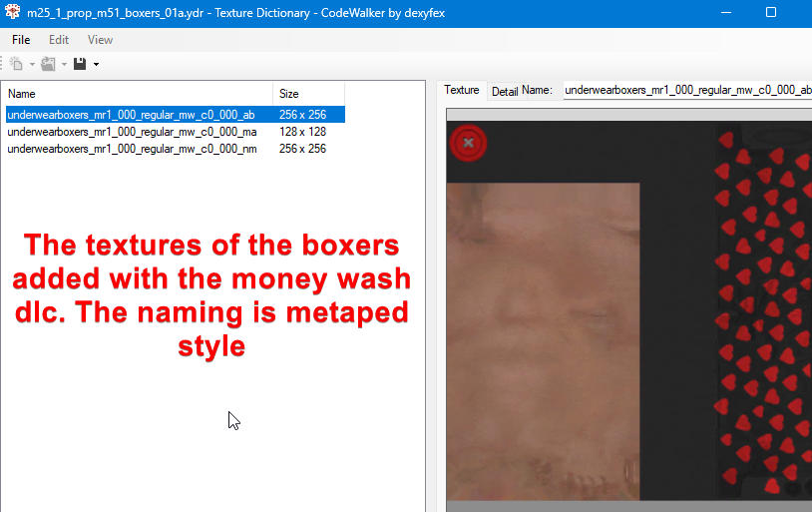Select the 128 x 128 _ma texture
Image resolution: width=812 pixels, height=512 pixels.
[132, 132]
